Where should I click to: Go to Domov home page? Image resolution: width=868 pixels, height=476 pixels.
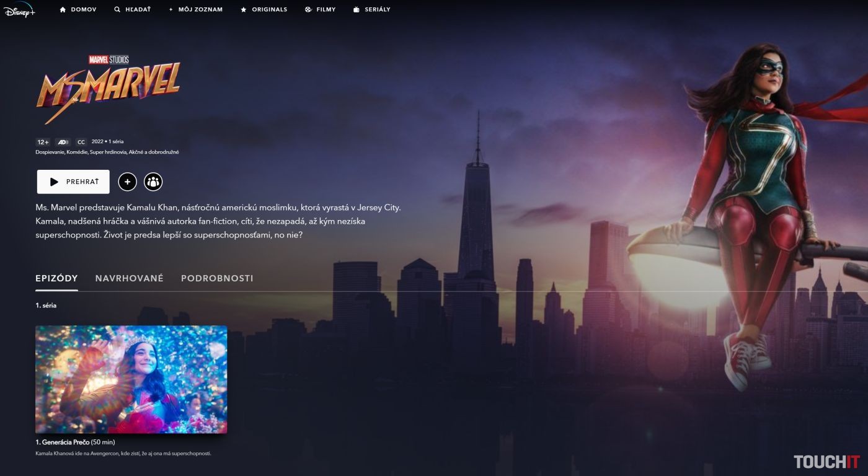pyautogui.click(x=77, y=10)
